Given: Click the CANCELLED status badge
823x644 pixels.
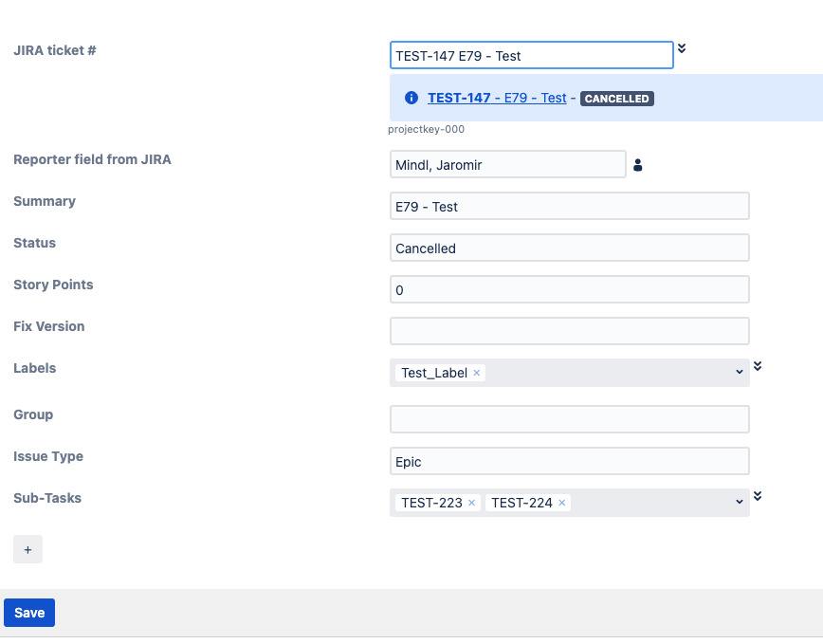Looking at the screenshot, I should (616, 99).
